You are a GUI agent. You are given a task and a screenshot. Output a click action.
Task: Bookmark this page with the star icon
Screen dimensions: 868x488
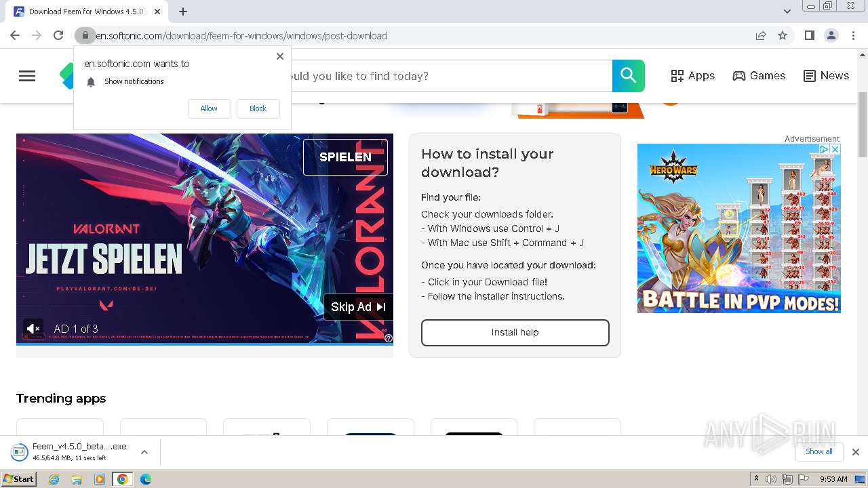(783, 35)
